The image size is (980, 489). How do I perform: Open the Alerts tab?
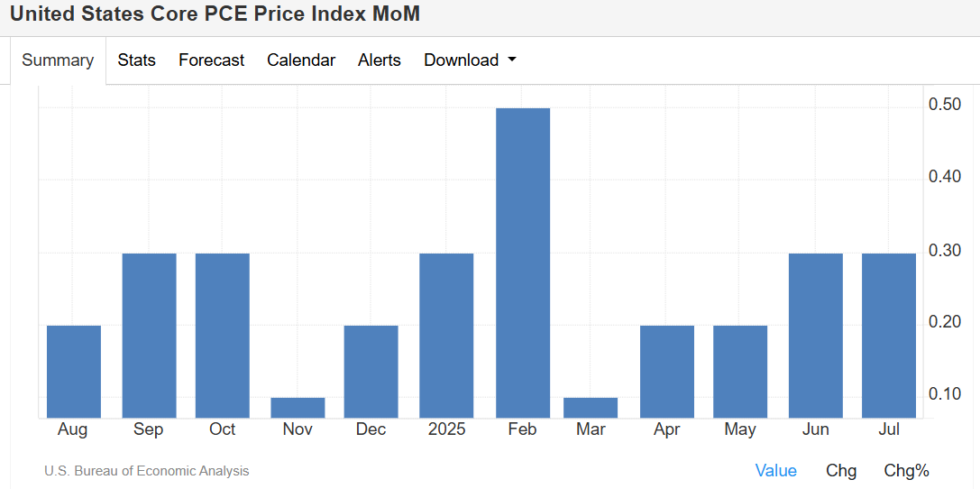pos(380,60)
